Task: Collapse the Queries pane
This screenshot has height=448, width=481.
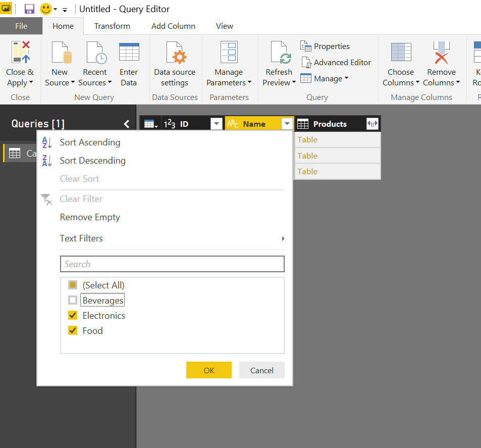Action: 126,124
